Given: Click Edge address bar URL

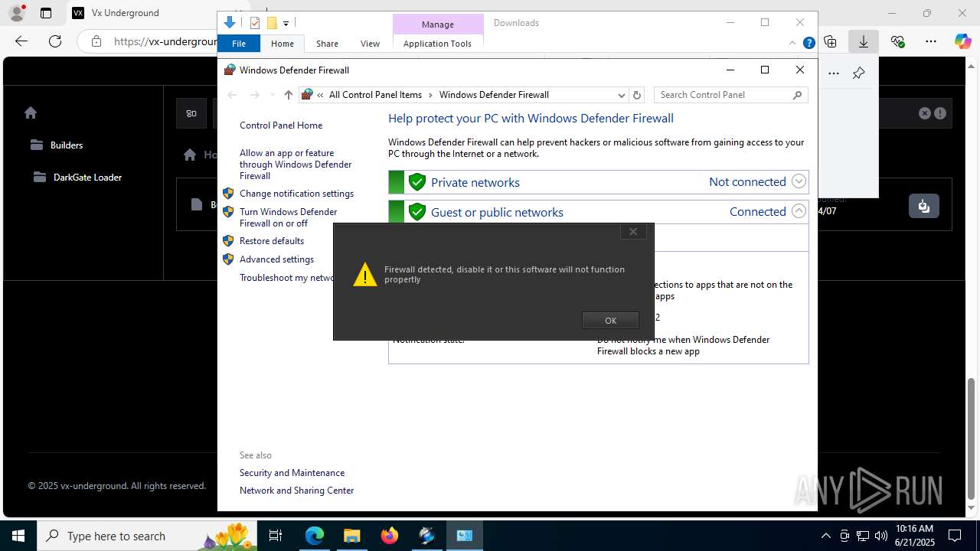Looking at the screenshot, I should (165, 41).
